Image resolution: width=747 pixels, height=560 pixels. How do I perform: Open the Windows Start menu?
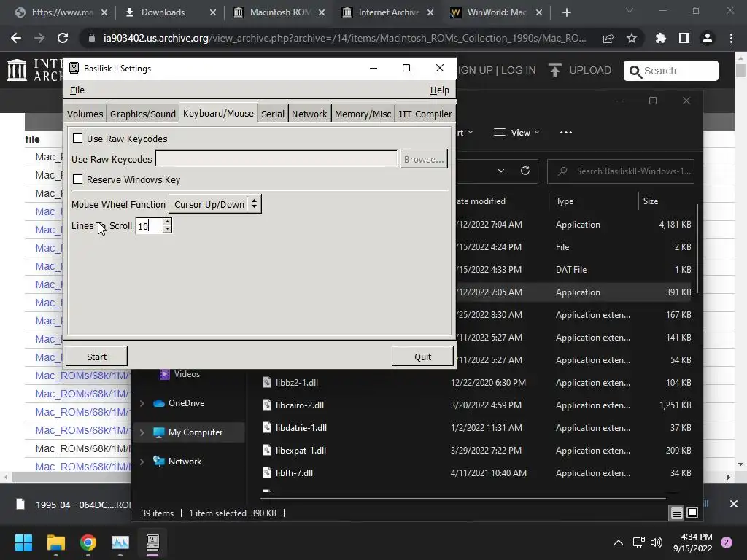click(x=23, y=542)
